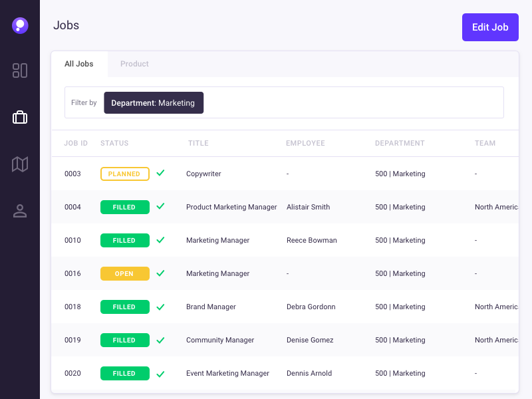Click the PLANNED status badge for job 0003
The width and height of the screenshot is (532, 399).
(125, 174)
